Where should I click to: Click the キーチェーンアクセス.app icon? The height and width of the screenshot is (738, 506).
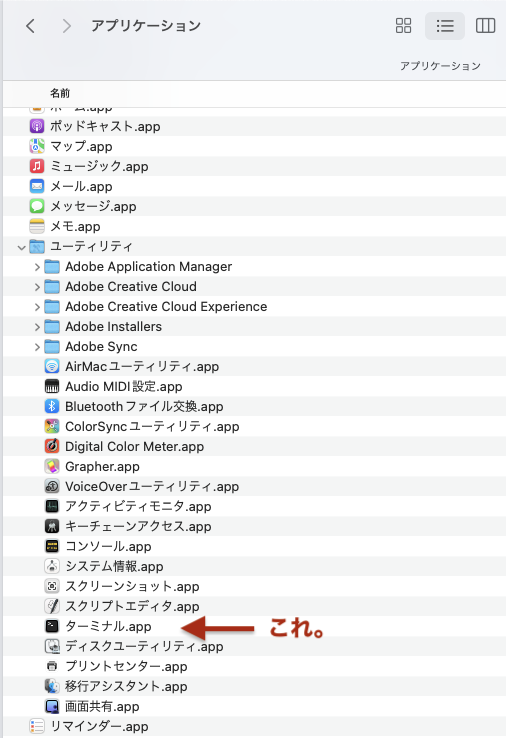pyautogui.click(x=52, y=526)
